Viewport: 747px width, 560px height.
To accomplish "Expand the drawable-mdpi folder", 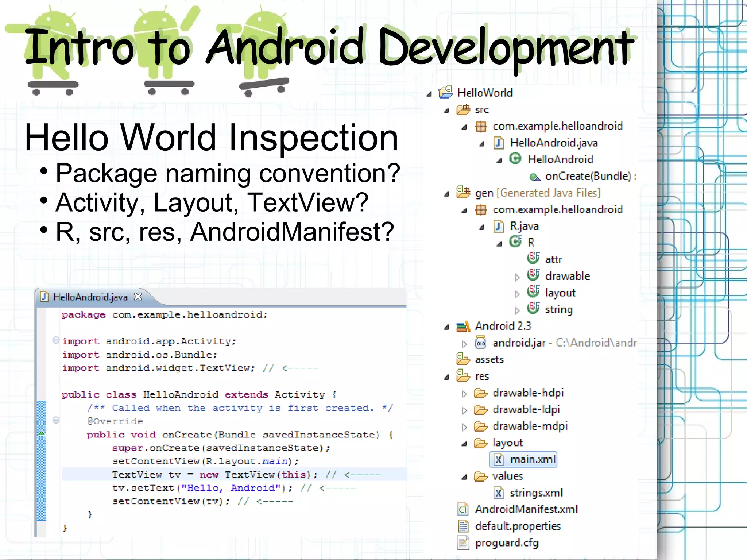I will 464,428.
